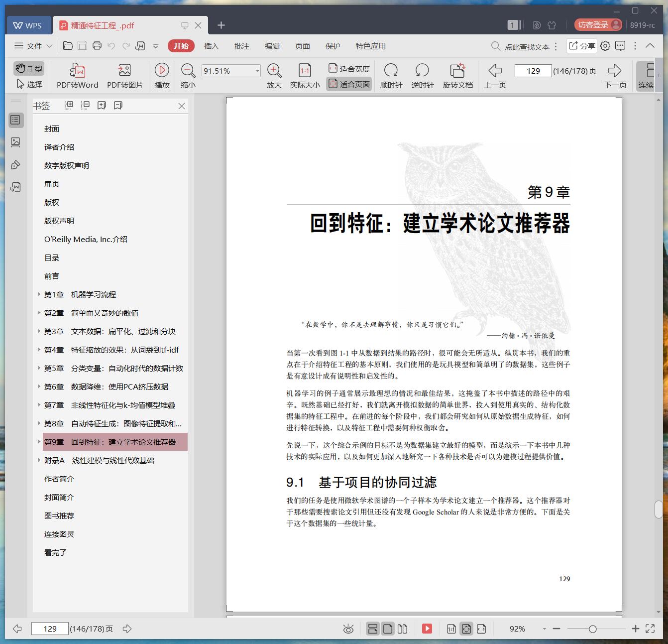Rotate page with 逆时针 button
This screenshot has height=644, width=668.
pyautogui.click(x=422, y=76)
